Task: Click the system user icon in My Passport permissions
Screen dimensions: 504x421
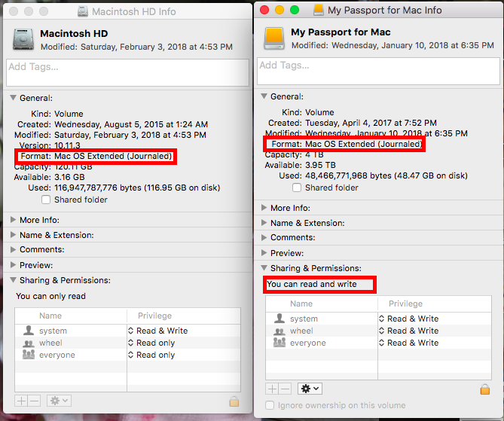Action: point(279,319)
